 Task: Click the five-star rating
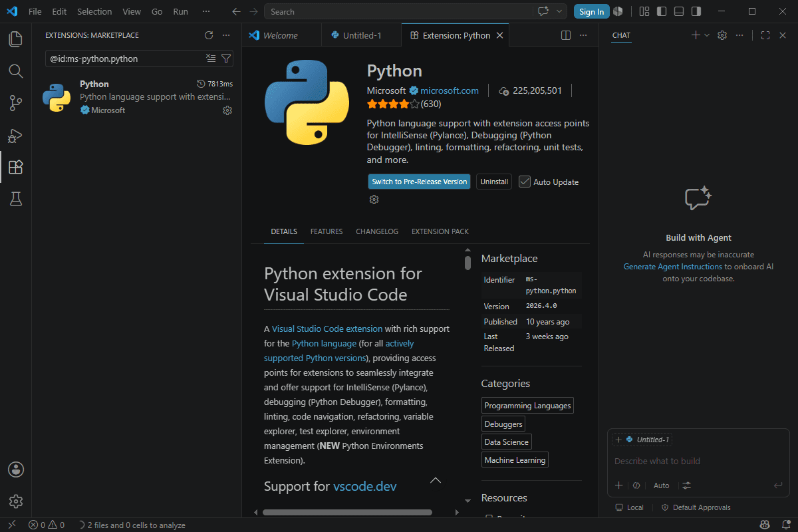[393, 104]
